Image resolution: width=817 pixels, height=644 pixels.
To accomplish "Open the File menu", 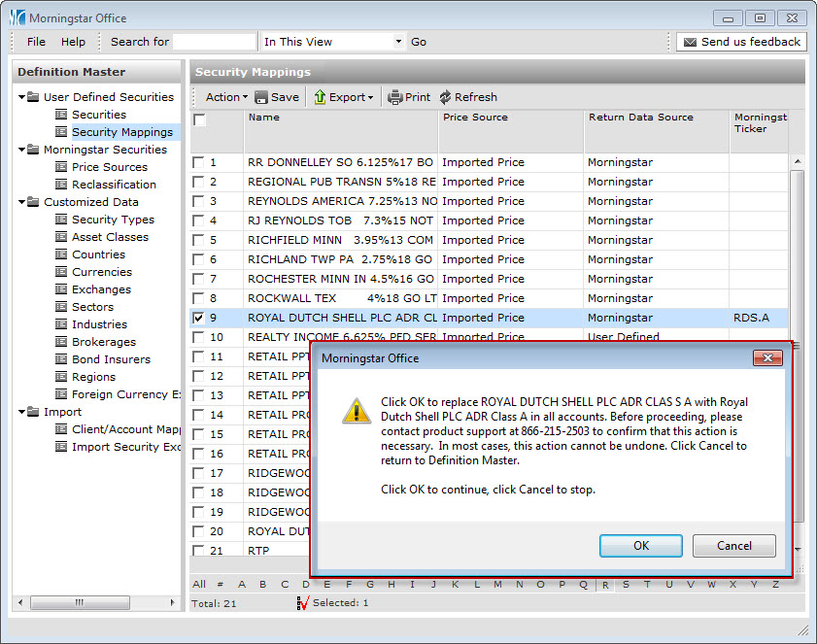I will click(36, 42).
